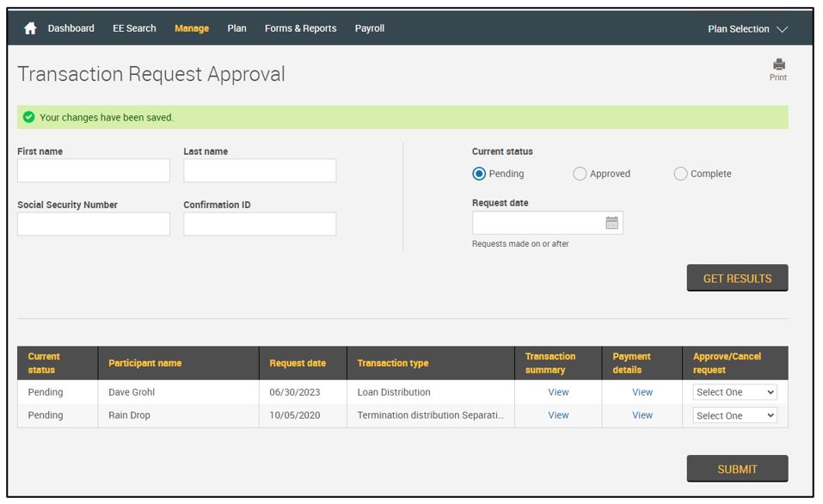Image resolution: width=823 pixels, height=504 pixels.
Task: Select the Pending status radio button
Action: pos(479,174)
